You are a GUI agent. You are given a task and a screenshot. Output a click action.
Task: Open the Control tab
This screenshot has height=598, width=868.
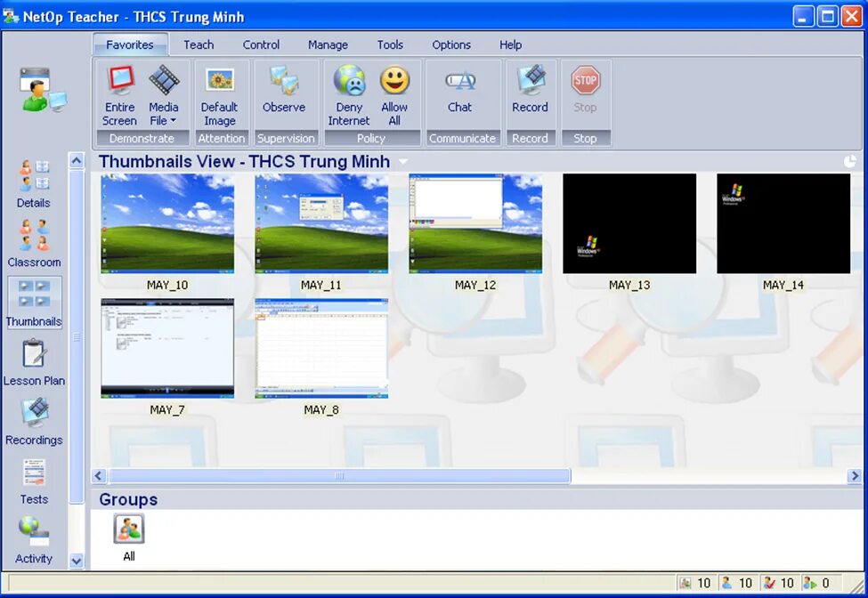(x=261, y=44)
